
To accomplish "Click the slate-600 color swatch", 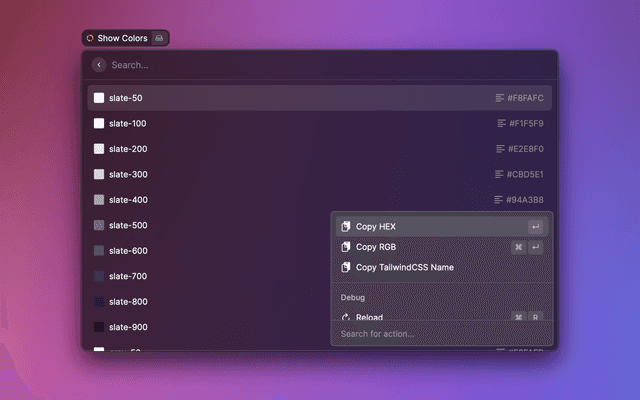I will [99, 251].
